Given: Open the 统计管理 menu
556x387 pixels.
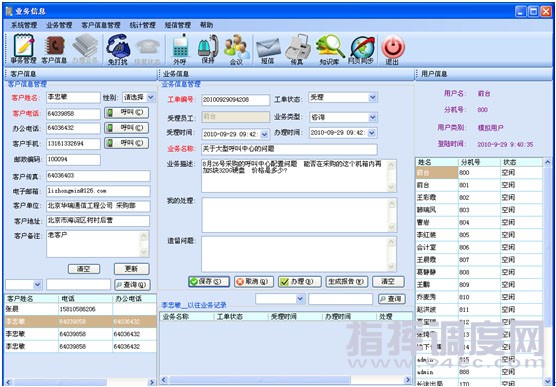Looking at the screenshot, I should tap(143, 25).
